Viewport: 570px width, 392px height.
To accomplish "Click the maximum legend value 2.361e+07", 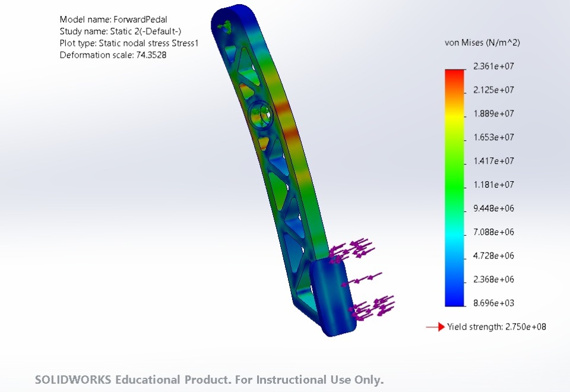I will click(x=493, y=66).
